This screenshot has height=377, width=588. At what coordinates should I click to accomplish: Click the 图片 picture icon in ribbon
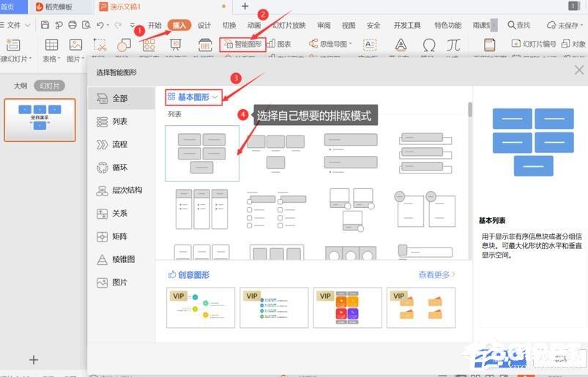click(x=75, y=45)
